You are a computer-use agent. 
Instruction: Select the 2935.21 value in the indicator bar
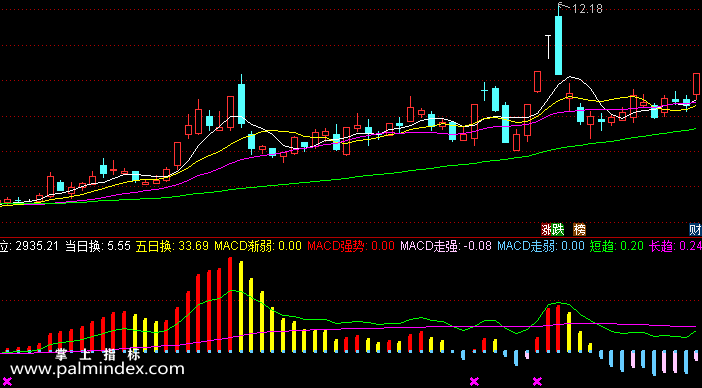(37, 246)
